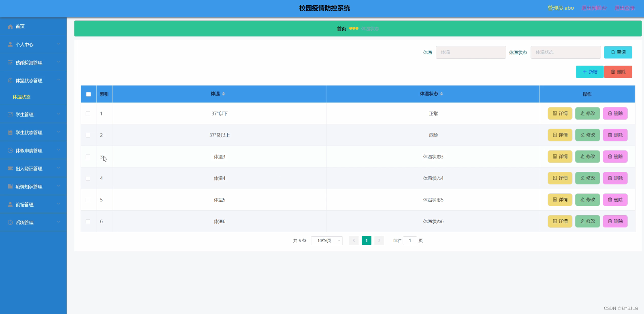Image resolution: width=644 pixels, height=314 pixels.
Task: Open the 10条/页 page size dropdown
Action: tap(327, 241)
